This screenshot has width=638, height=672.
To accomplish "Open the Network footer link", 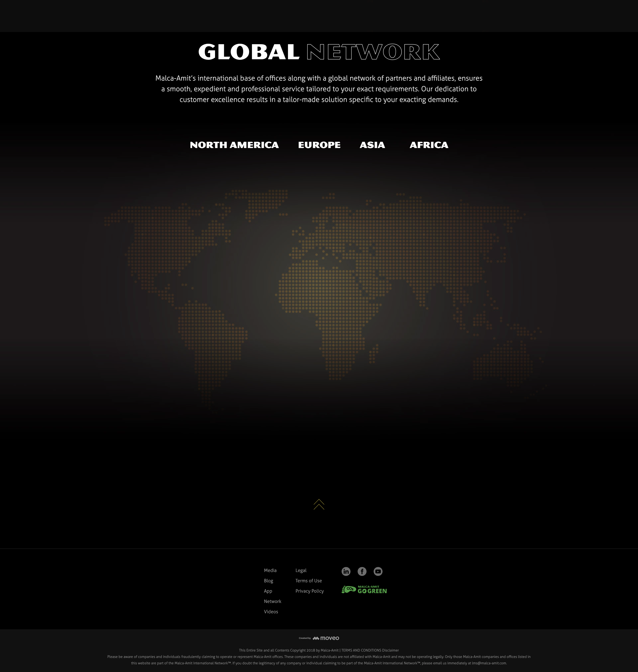I will (273, 601).
